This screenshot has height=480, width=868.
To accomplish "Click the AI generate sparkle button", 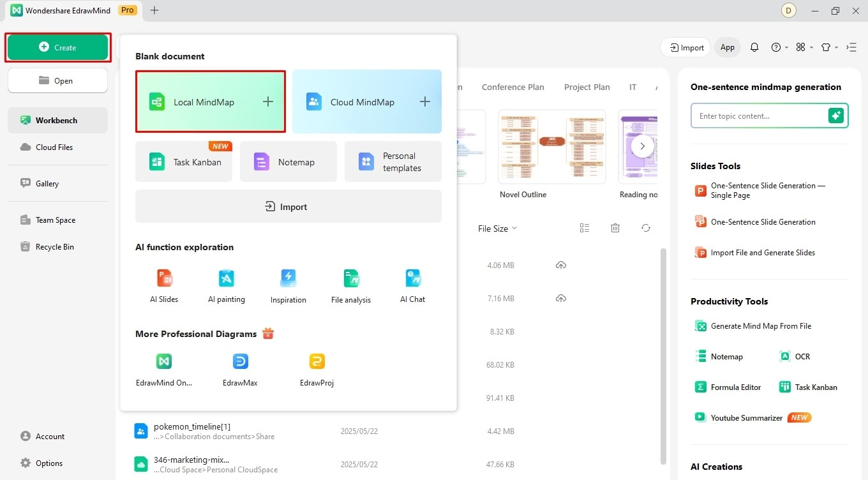I will pyautogui.click(x=836, y=116).
